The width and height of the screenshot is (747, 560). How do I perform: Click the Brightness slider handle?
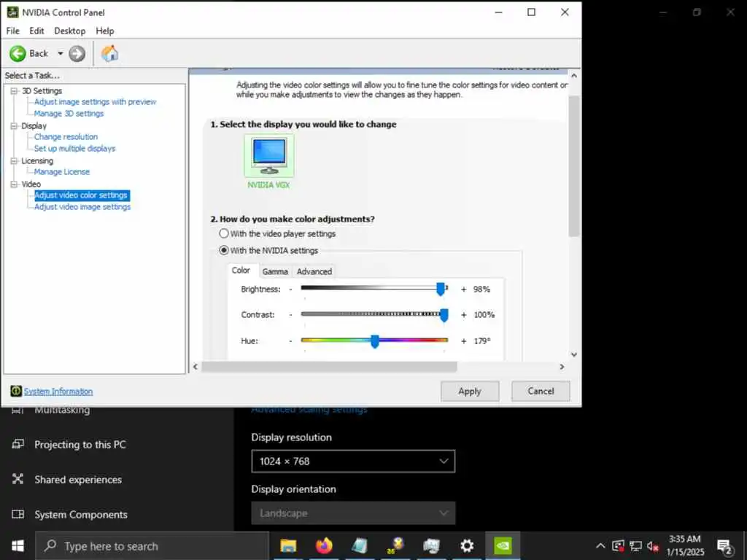point(441,289)
